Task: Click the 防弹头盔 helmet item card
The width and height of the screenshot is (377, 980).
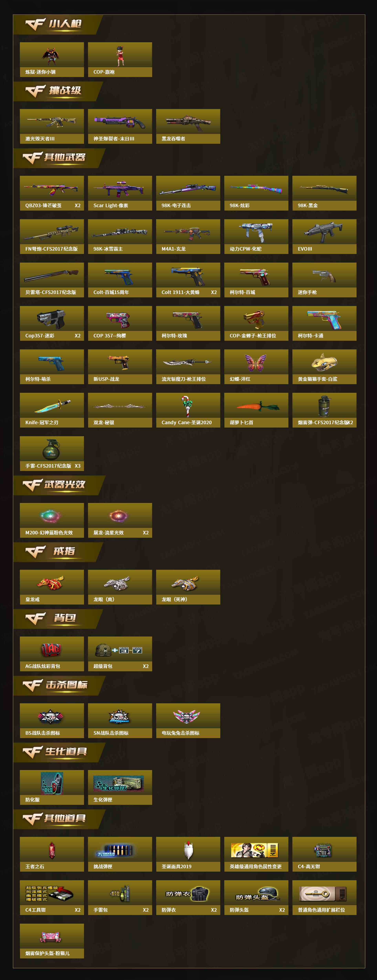Action: 256,898
